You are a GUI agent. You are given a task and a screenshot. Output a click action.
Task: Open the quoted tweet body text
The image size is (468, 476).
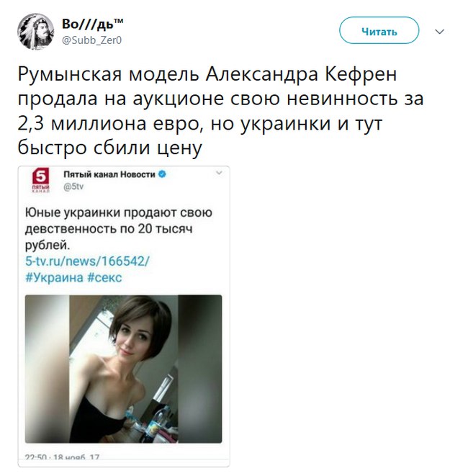119,228
